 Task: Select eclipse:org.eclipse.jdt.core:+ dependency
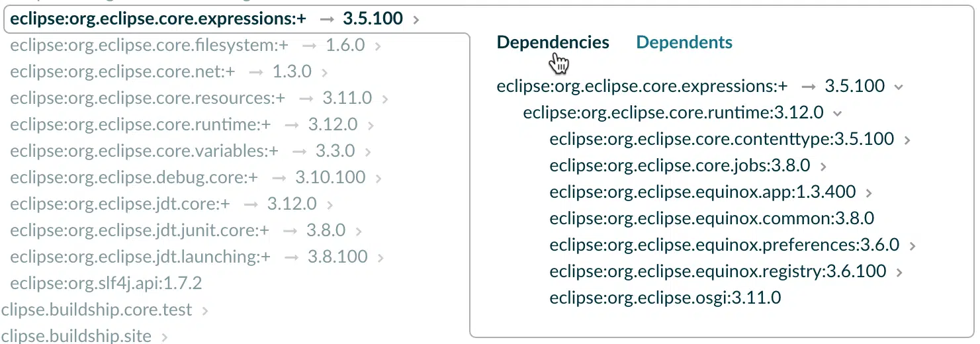pyautogui.click(x=120, y=204)
